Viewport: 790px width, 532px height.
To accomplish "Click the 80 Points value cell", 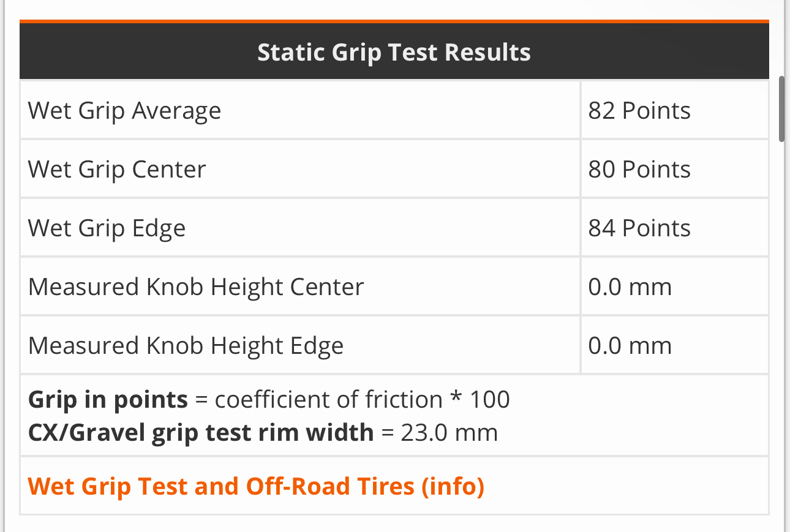I will 639,170.
